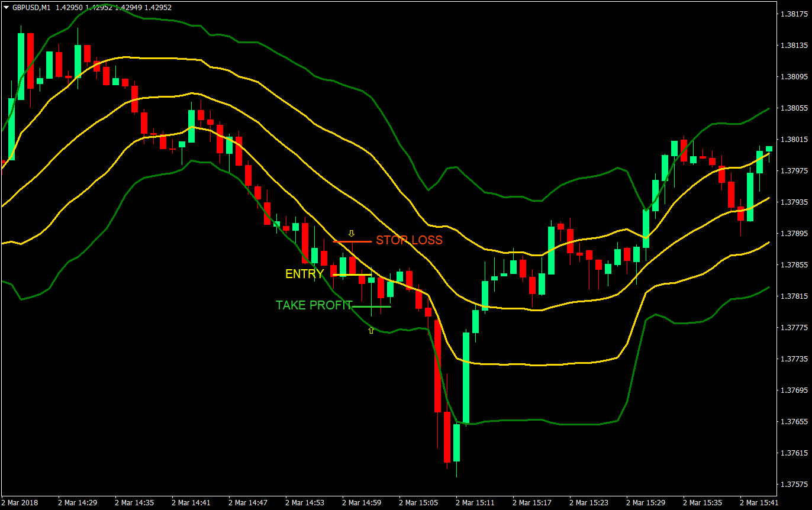Select the green TAKE PROFIT horizontal line
This screenshot has width=812, height=510.
point(373,307)
